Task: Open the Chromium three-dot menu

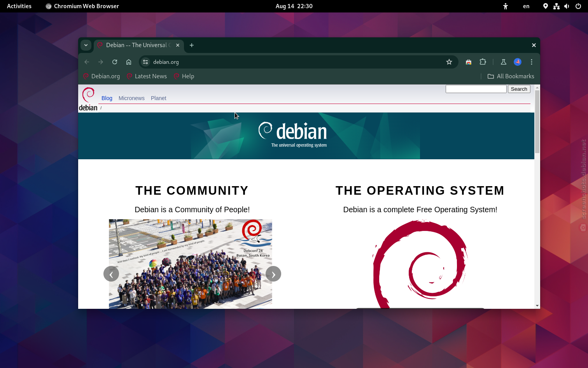Action: (x=532, y=62)
